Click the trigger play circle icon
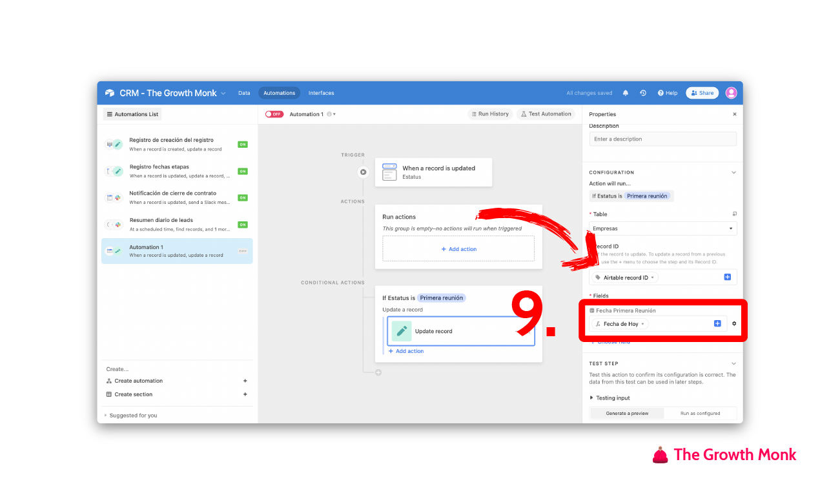 click(x=364, y=172)
